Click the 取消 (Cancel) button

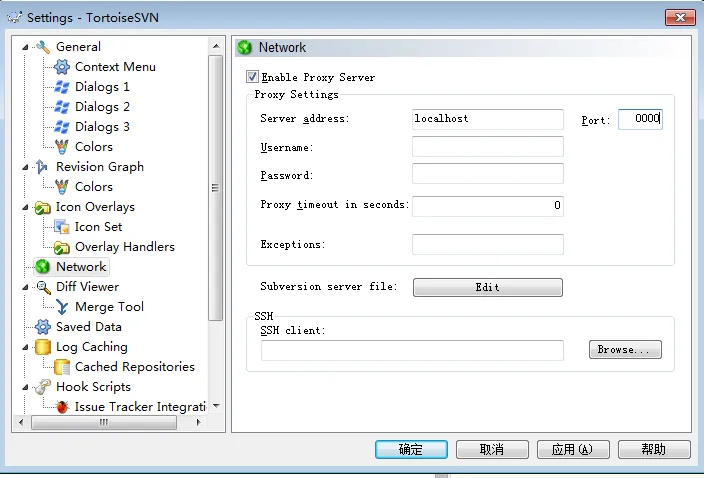point(492,449)
